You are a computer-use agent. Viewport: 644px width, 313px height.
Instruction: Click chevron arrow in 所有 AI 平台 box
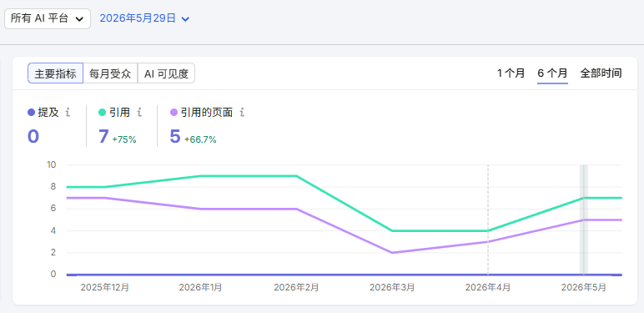pyautogui.click(x=80, y=19)
